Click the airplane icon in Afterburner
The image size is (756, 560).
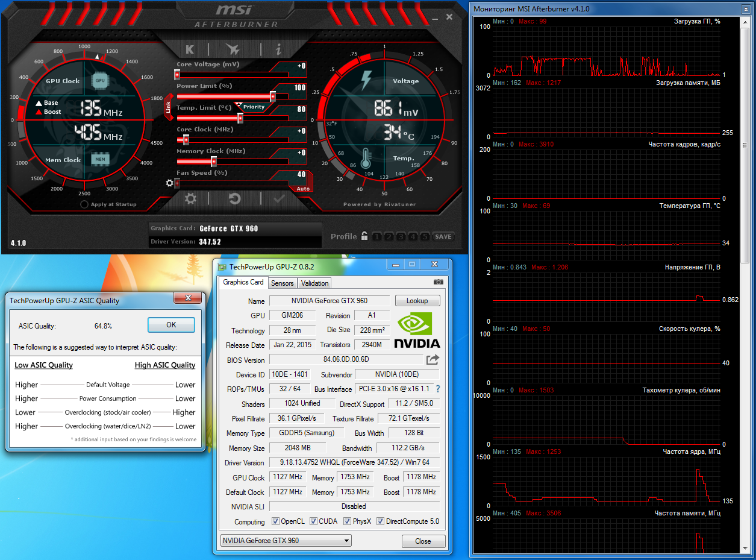(233, 49)
